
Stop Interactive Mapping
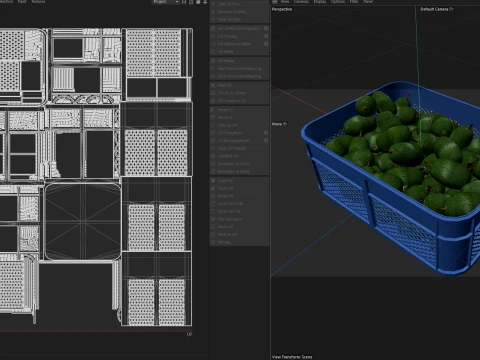[239, 76]
